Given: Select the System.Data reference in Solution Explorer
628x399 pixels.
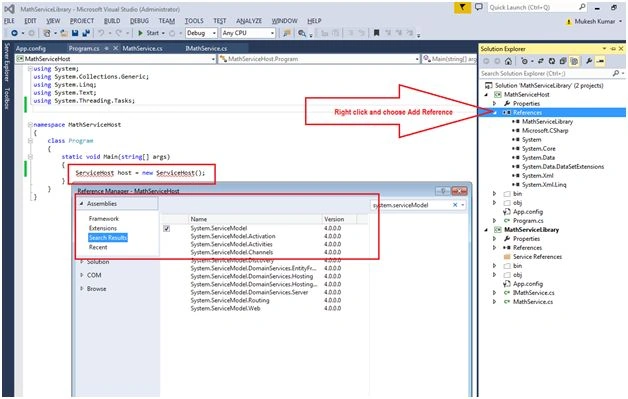Looking at the screenshot, I should 538,157.
